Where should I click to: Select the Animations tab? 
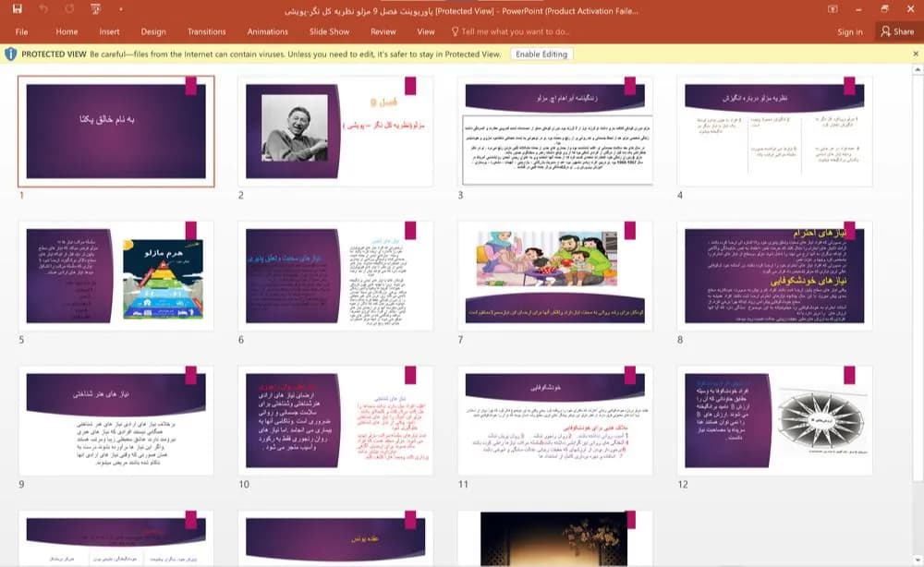click(x=268, y=31)
